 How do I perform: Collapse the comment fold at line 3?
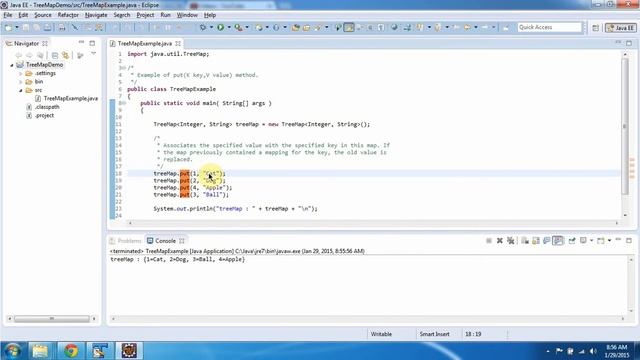pyautogui.click(x=123, y=68)
